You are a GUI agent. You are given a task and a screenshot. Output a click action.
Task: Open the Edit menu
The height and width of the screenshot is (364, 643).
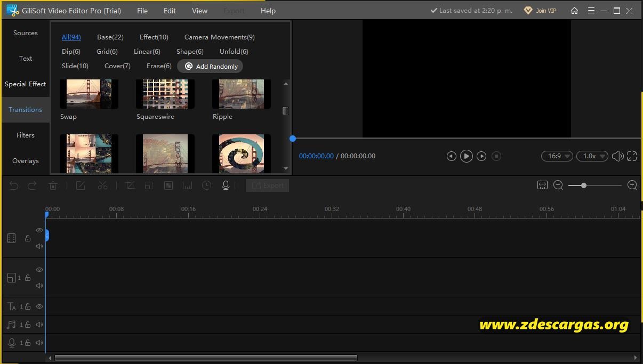pyautogui.click(x=170, y=11)
